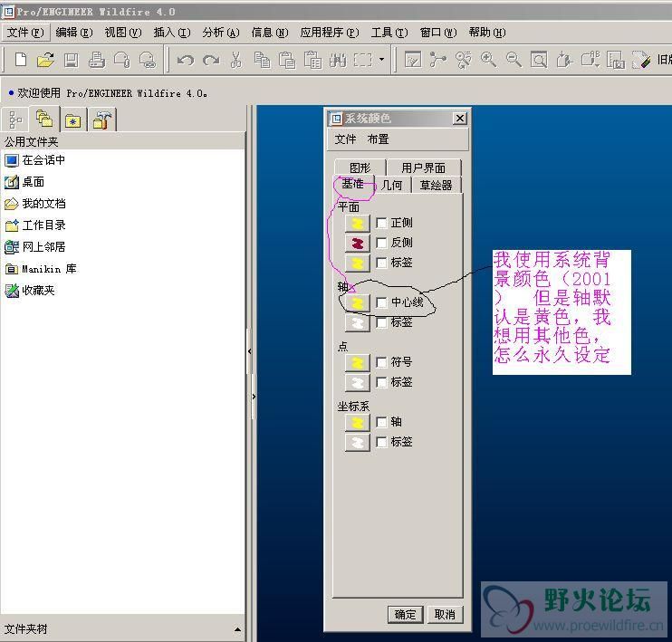Open the 文件 menu in 系统颜色 dialog
Viewport: 672px width, 642px height.
pos(345,139)
